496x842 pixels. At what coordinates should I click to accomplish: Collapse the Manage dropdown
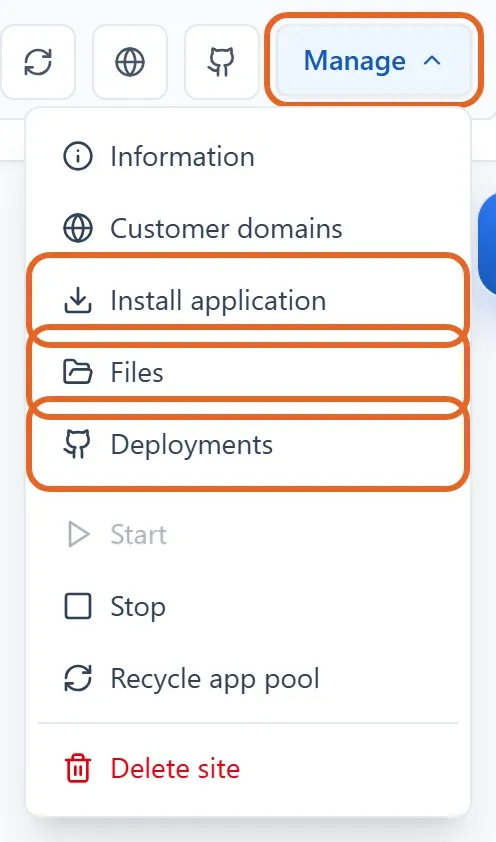(x=374, y=60)
